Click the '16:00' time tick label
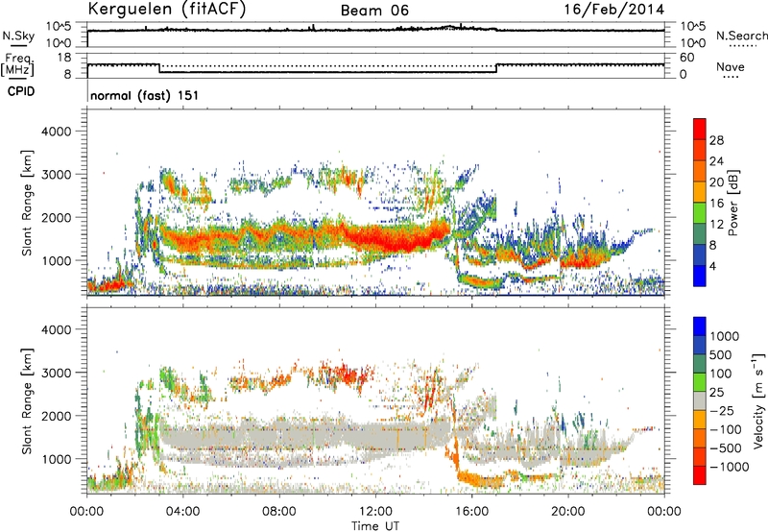 pyautogui.click(x=471, y=512)
